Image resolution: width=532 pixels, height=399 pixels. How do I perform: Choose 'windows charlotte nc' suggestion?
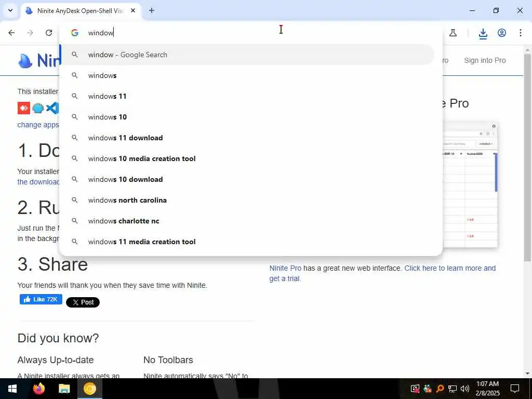coord(247,221)
